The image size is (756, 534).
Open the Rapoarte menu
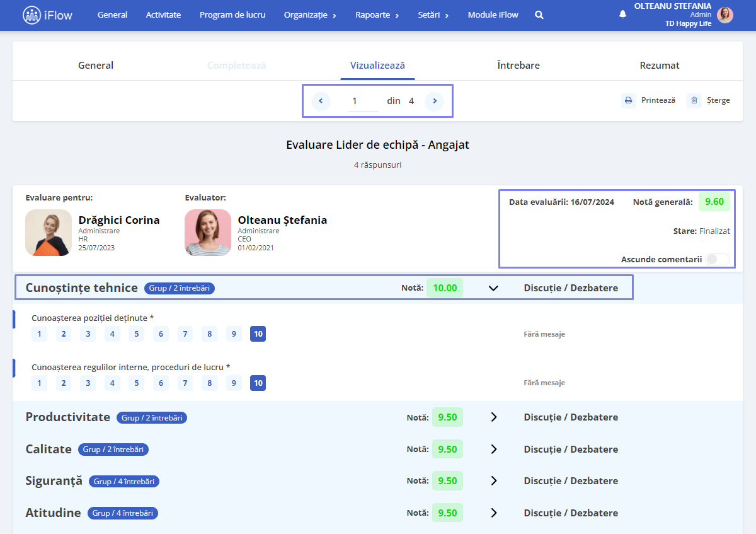click(x=377, y=15)
